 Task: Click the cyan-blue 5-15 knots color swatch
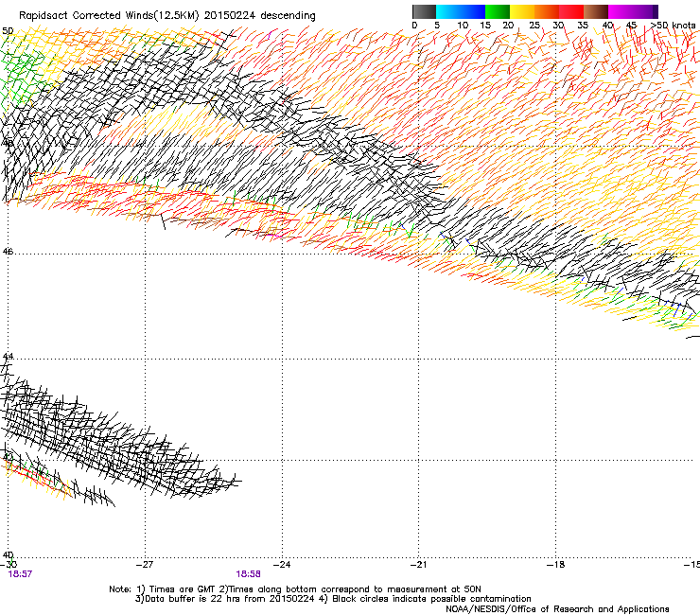pos(461,11)
